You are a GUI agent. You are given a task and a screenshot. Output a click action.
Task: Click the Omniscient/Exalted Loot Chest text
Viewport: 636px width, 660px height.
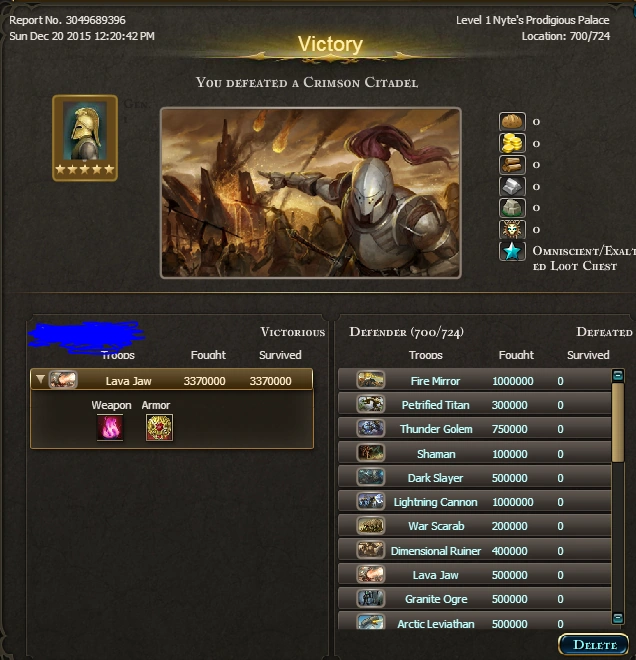pyautogui.click(x=583, y=258)
